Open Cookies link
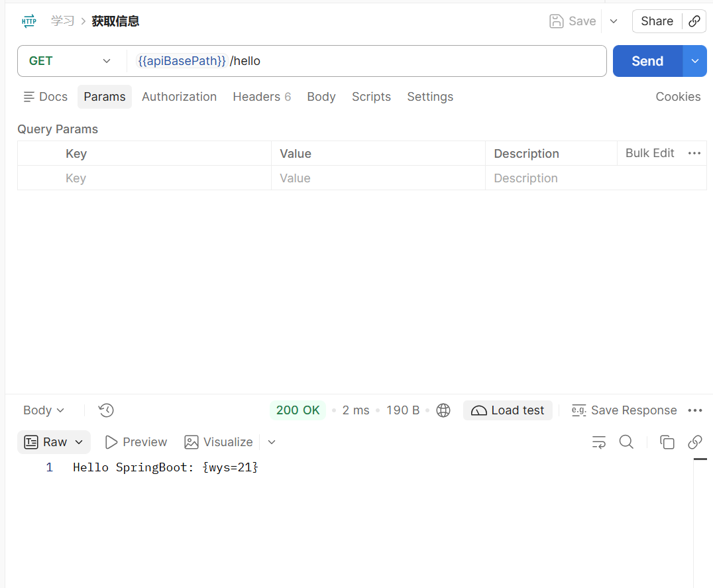This screenshot has width=713, height=588. (x=678, y=97)
